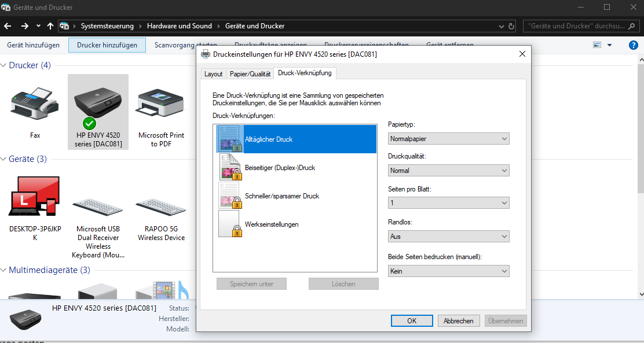Go up one folder level arrow

click(x=50, y=26)
